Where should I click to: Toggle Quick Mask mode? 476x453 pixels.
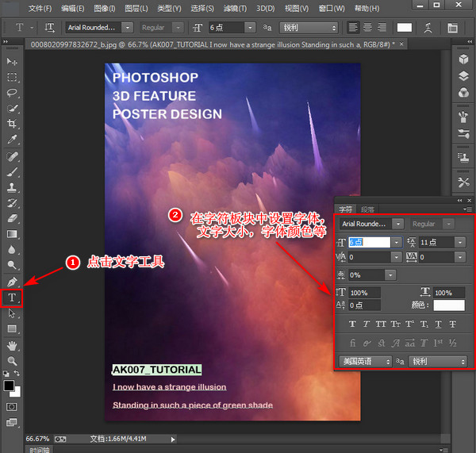(x=12, y=407)
